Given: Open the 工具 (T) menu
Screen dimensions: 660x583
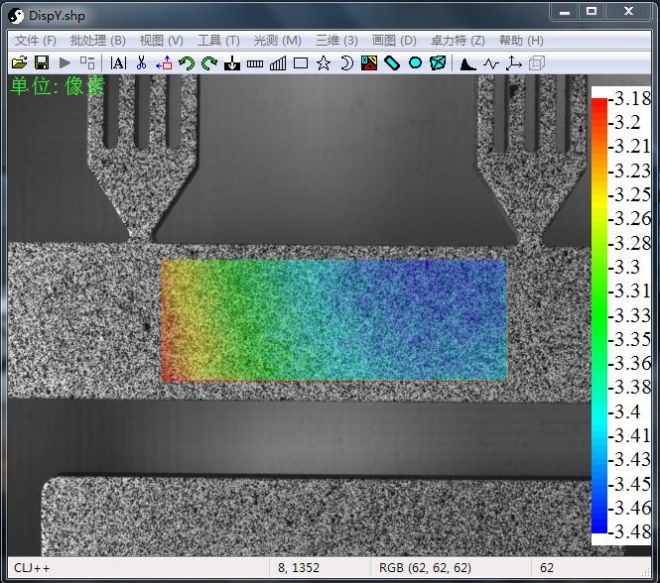Looking at the screenshot, I should [218, 40].
